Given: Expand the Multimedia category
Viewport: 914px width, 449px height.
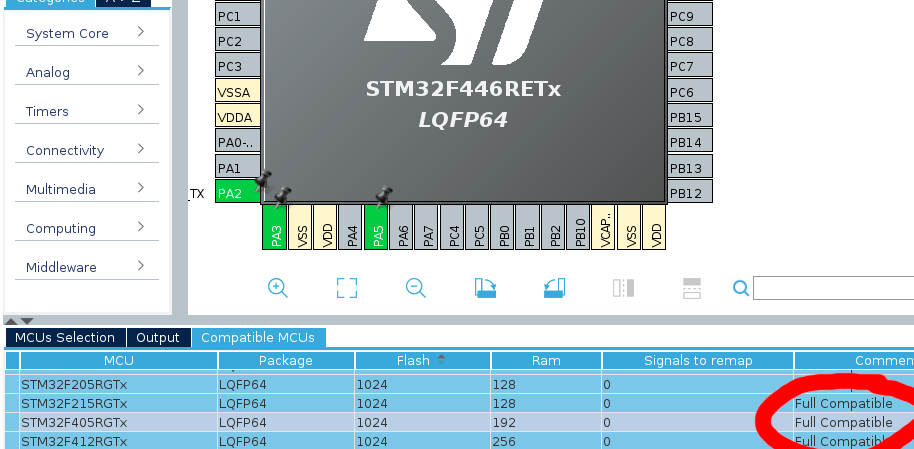Looking at the screenshot, I should (x=87, y=190).
